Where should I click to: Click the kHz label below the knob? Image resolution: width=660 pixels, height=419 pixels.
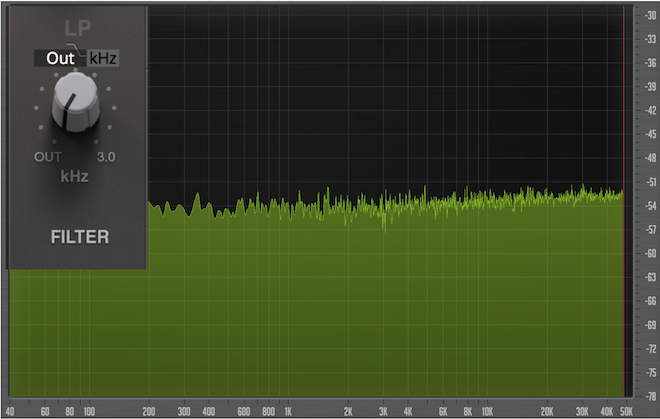75,176
